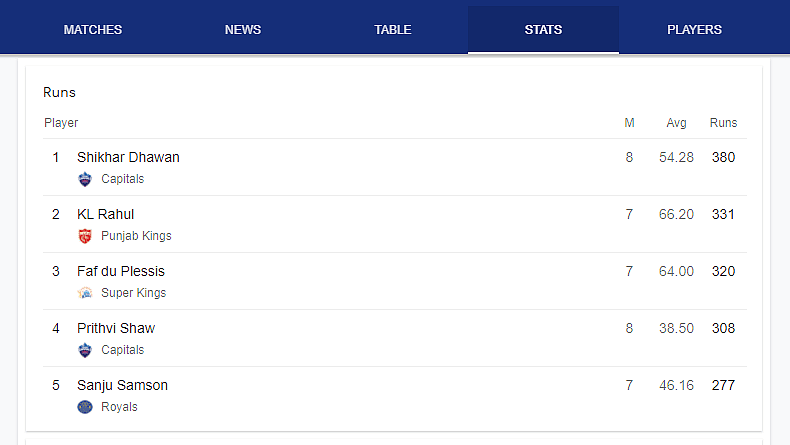Open Shikhar Dhawan player entry
This screenshot has width=790, height=445.
(128, 157)
